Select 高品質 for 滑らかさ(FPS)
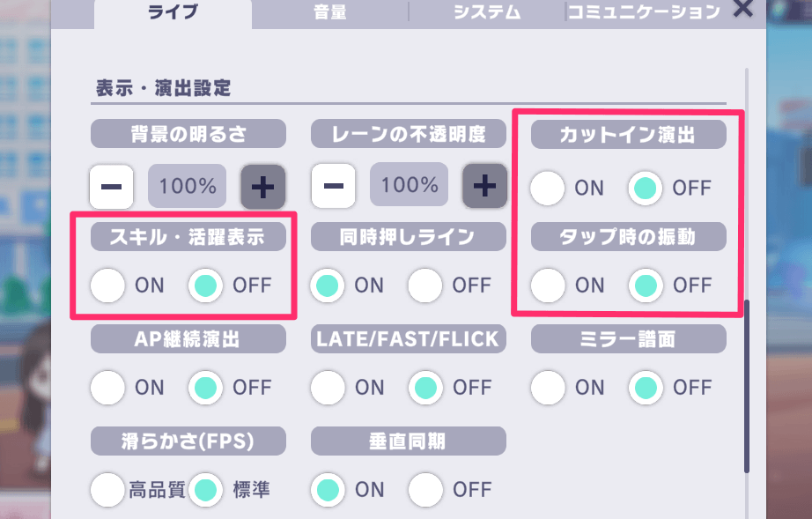 tap(107, 490)
